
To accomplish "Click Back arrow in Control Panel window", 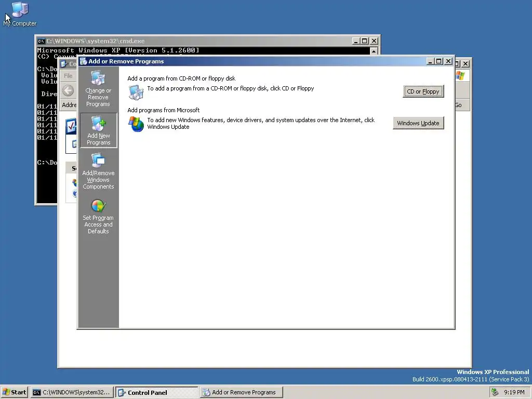I will 68,90.
